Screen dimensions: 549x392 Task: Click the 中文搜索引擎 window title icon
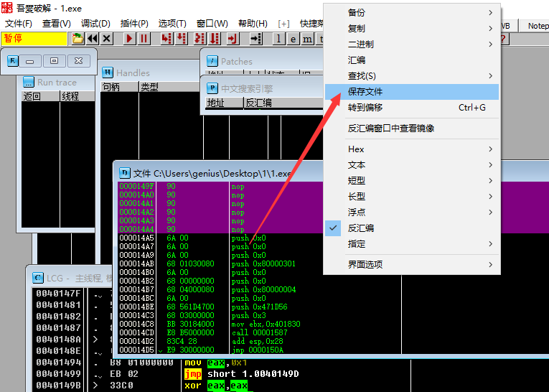coord(212,88)
